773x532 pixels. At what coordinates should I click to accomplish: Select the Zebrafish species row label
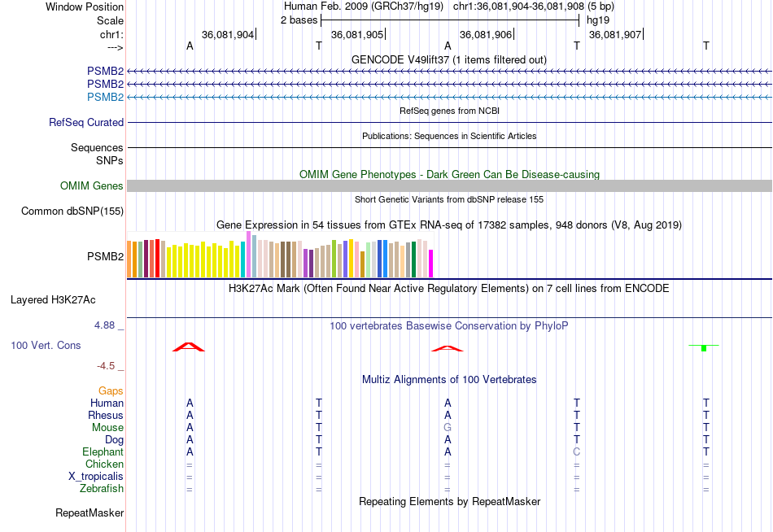coord(102,489)
